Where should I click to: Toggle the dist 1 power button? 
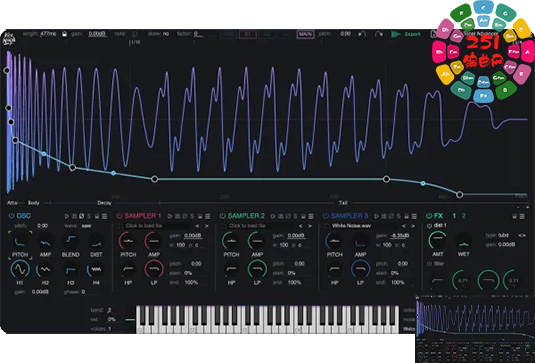pos(429,226)
